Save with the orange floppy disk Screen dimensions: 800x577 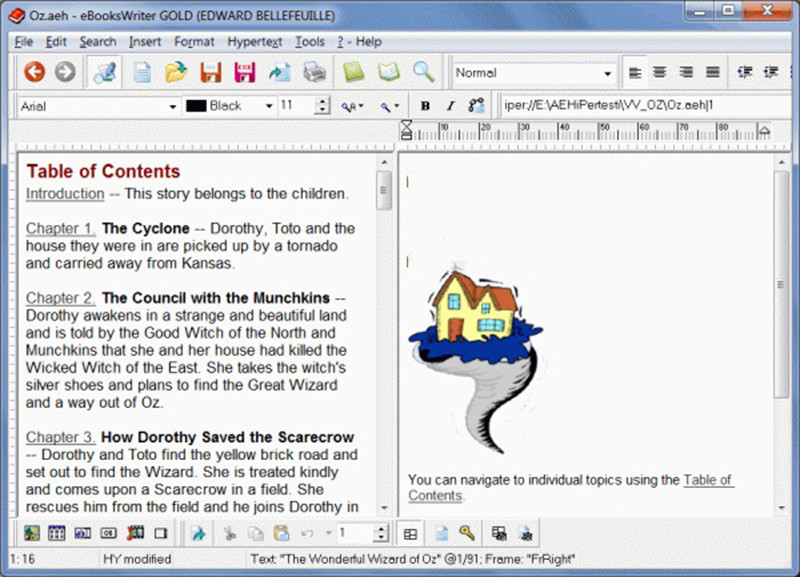(210, 72)
